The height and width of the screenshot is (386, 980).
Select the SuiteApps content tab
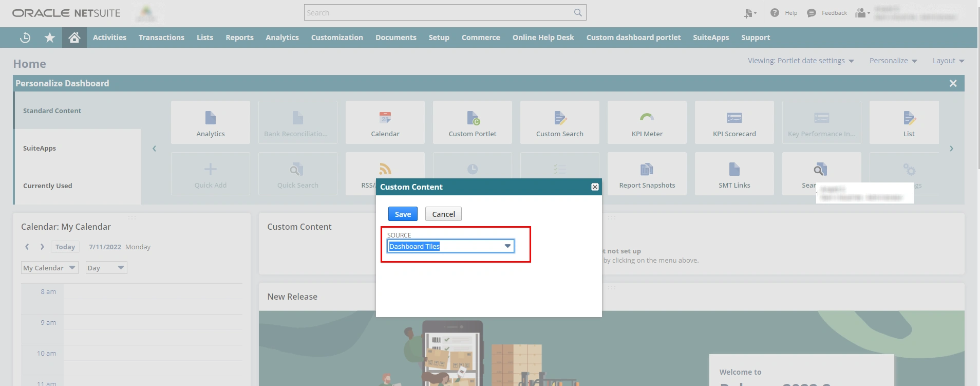coord(40,148)
